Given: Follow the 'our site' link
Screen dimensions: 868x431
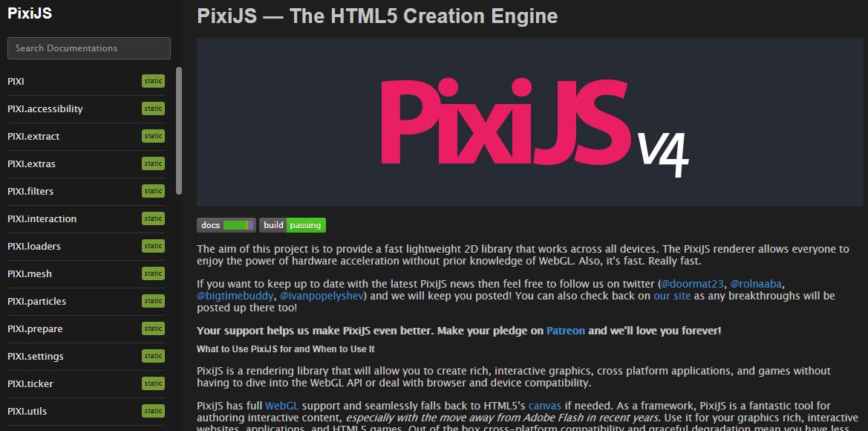Looking at the screenshot, I should [672, 296].
